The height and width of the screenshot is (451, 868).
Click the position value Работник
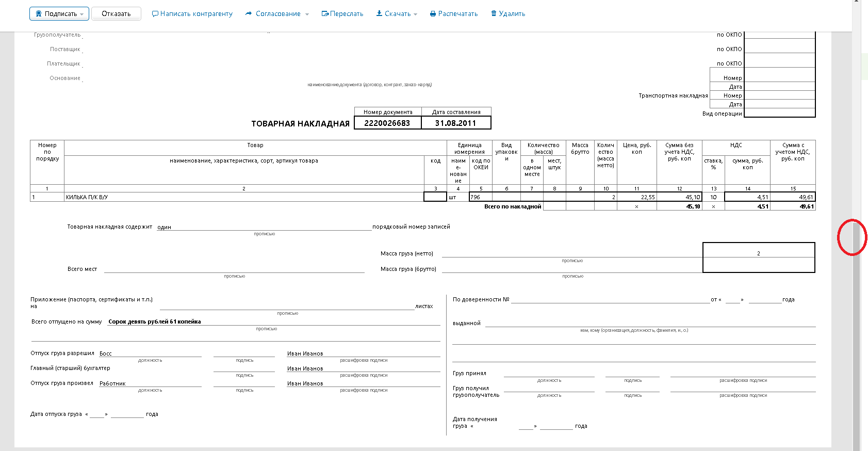tap(112, 383)
